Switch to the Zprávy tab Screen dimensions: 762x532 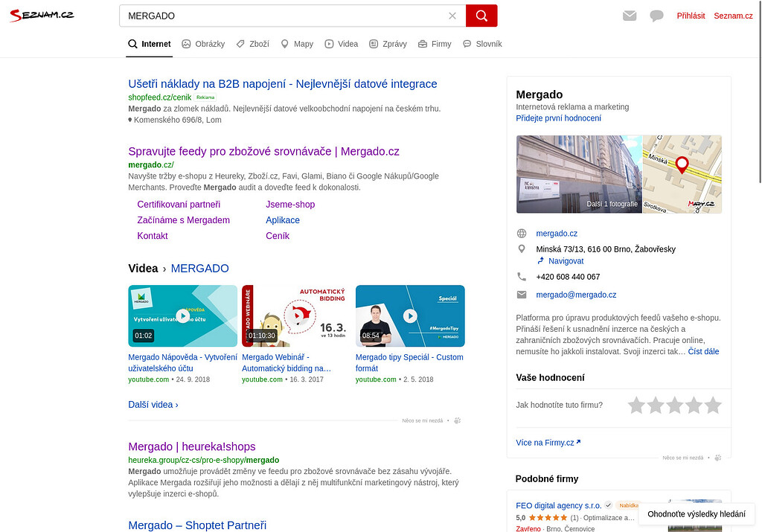click(388, 44)
